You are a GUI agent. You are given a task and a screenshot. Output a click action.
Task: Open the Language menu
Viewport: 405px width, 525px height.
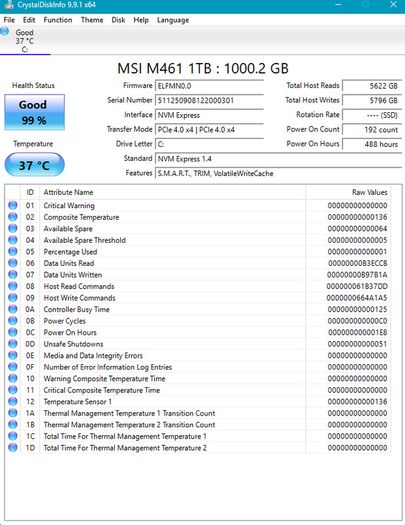pyautogui.click(x=173, y=20)
